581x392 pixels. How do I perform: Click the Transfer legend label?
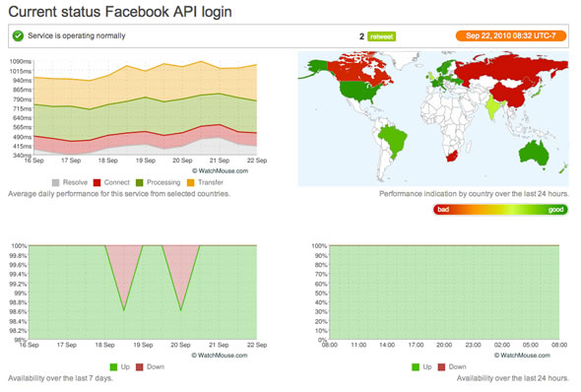coord(211,182)
